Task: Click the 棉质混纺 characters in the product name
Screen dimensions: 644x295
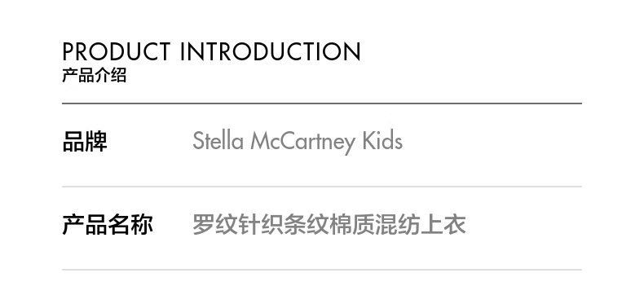Action: tap(374, 224)
